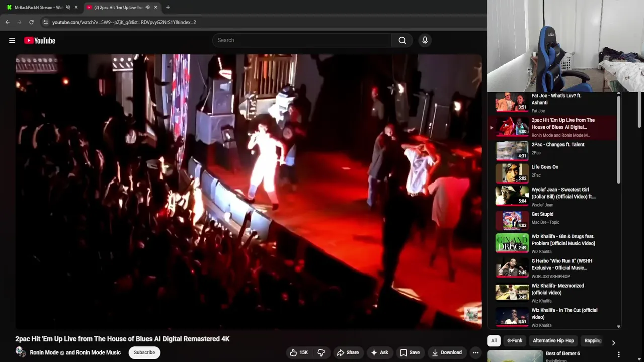Image resolution: width=644 pixels, height=362 pixels.
Task: Like the video with 15K thumbs up
Action: point(299,352)
